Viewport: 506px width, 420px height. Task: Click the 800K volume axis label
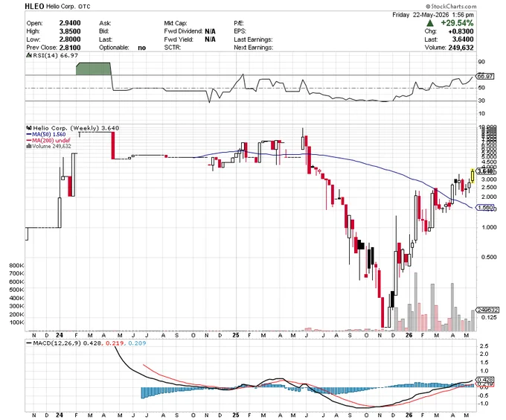coord(17,265)
